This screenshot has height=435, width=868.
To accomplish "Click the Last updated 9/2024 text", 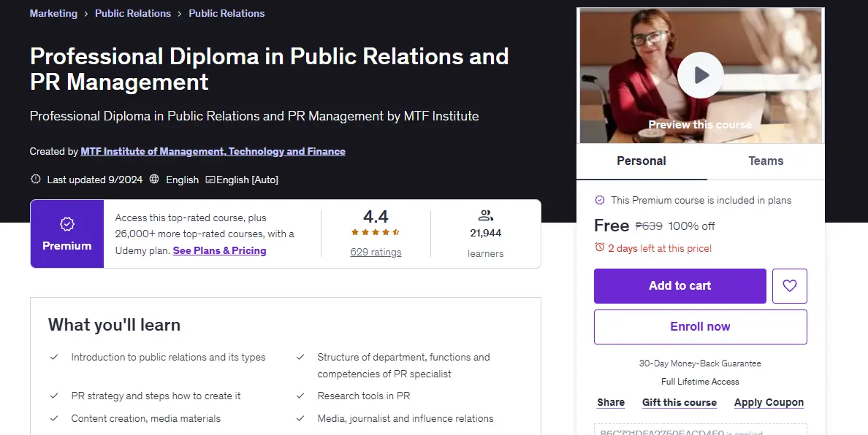I will [95, 180].
